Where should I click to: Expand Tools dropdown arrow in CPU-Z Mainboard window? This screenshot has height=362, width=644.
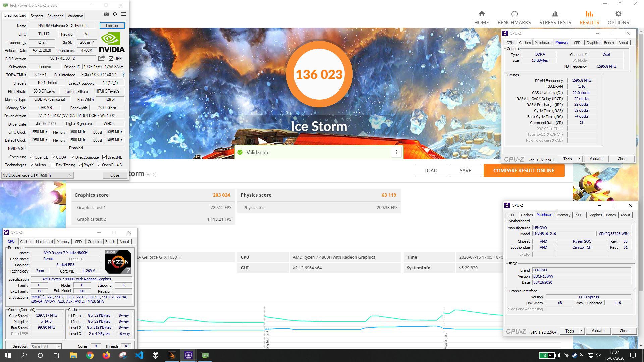[x=582, y=331]
